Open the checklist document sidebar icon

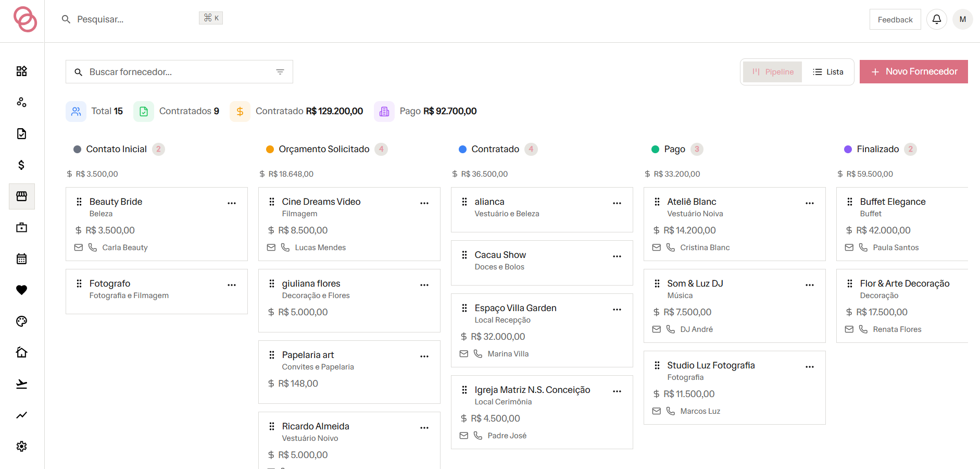pos(21,133)
